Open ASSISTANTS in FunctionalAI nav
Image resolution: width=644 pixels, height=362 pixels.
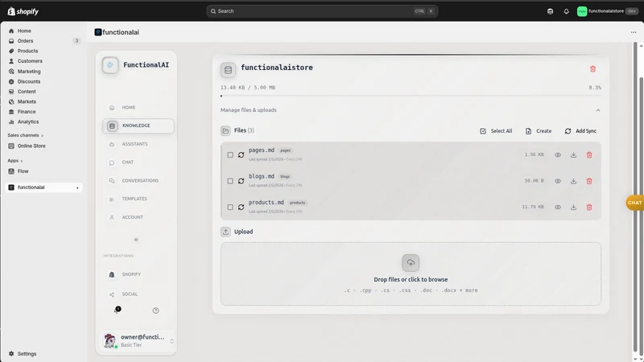click(134, 144)
